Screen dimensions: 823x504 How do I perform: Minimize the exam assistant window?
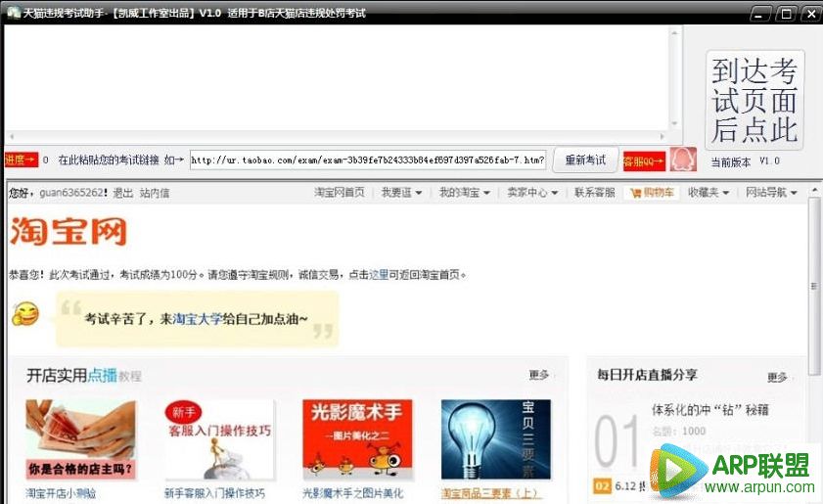[x=760, y=14]
